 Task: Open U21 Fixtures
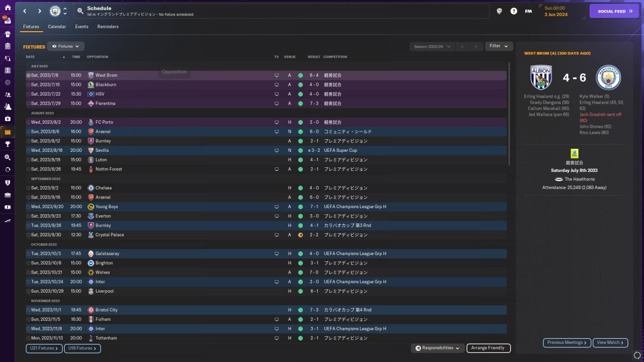click(43, 348)
